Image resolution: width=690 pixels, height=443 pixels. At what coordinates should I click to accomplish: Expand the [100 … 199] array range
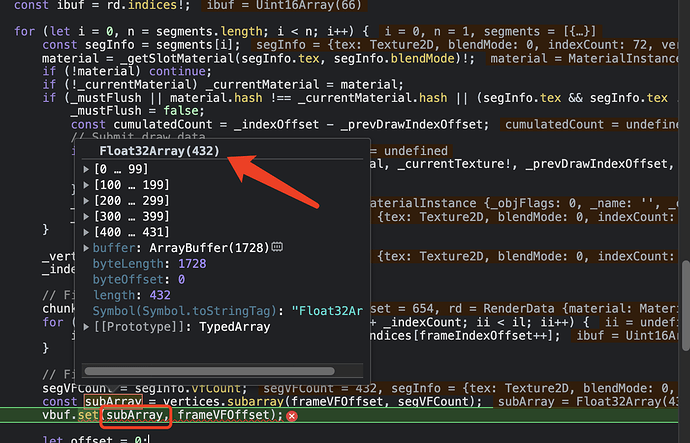pos(86,185)
